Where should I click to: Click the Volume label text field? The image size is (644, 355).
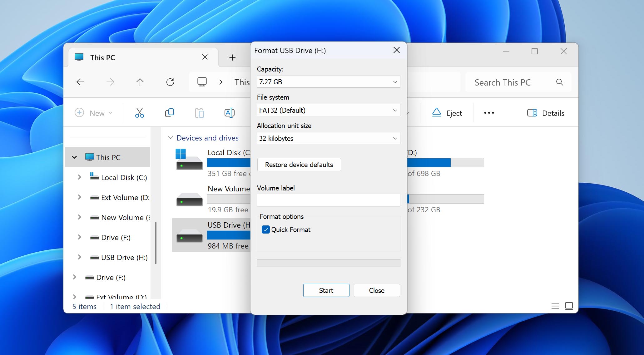point(329,200)
